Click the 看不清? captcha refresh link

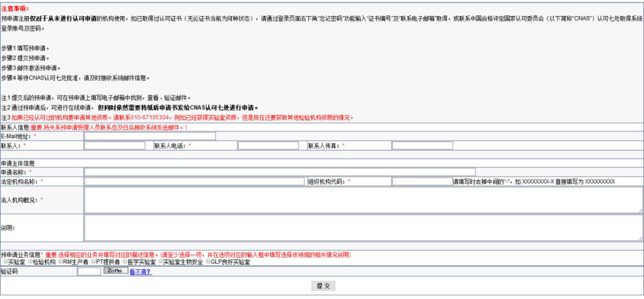141,272
